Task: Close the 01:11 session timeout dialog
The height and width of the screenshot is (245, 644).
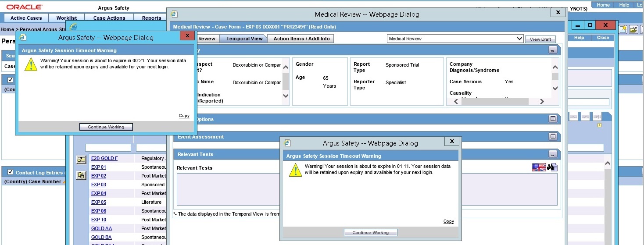Action: point(451,141)
